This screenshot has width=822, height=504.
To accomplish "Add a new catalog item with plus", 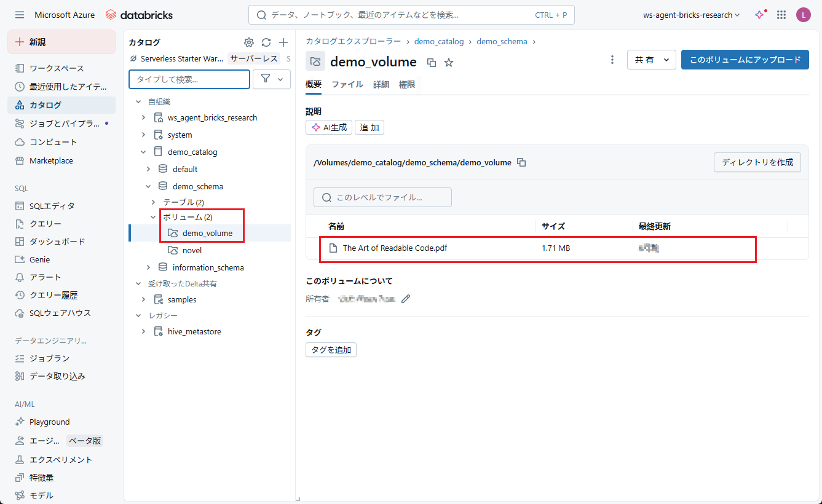I will pos(283,42).
